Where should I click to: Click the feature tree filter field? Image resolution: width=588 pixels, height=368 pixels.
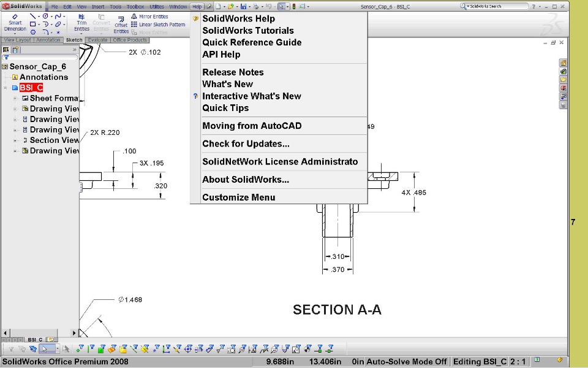40,58
